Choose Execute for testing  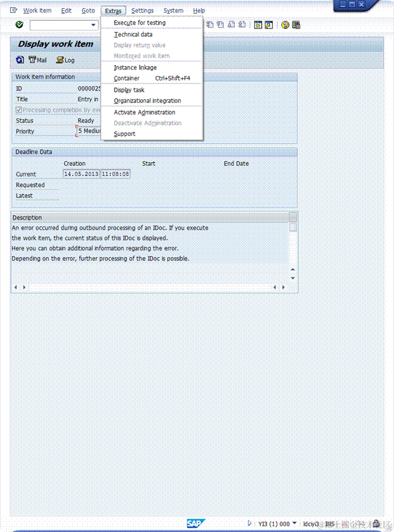pos(152,23)
